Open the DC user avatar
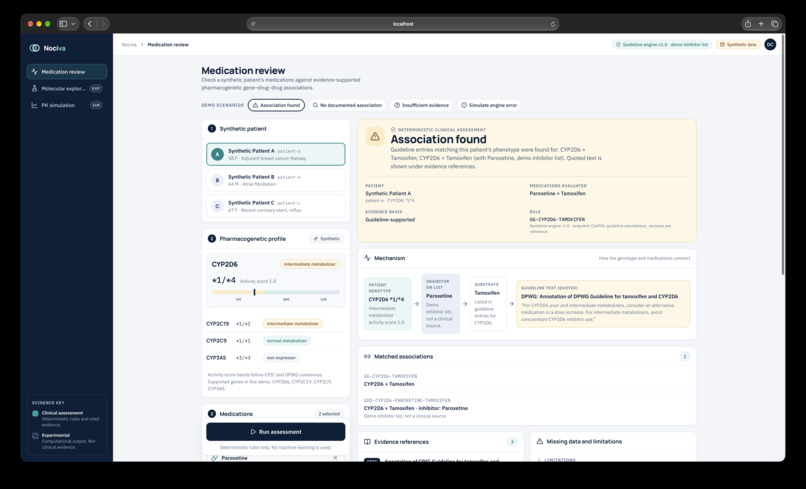 click(x=770, y=45)
